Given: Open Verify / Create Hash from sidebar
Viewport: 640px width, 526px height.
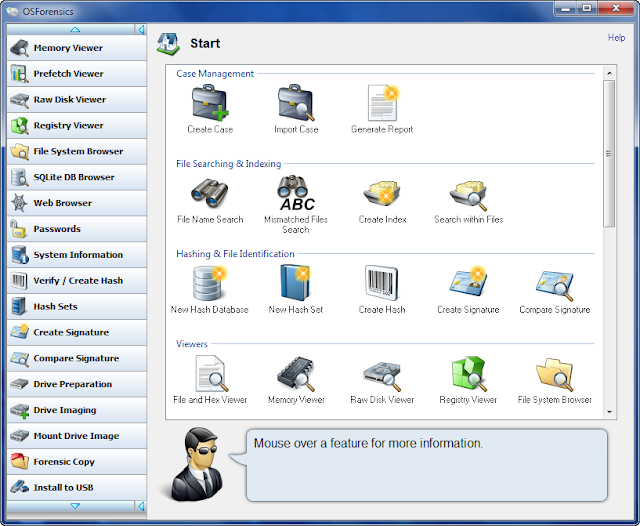Looking at the screenshot, I should [77, 280].
